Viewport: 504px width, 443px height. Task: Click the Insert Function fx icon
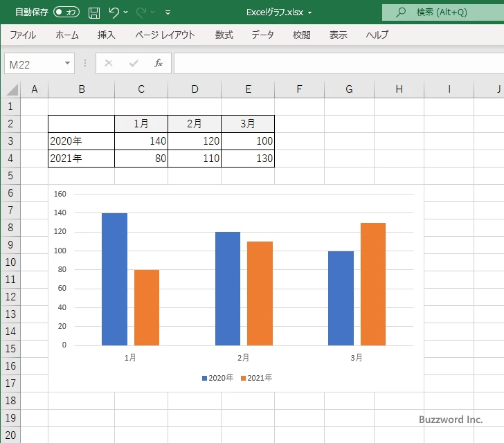pos(159,63)
